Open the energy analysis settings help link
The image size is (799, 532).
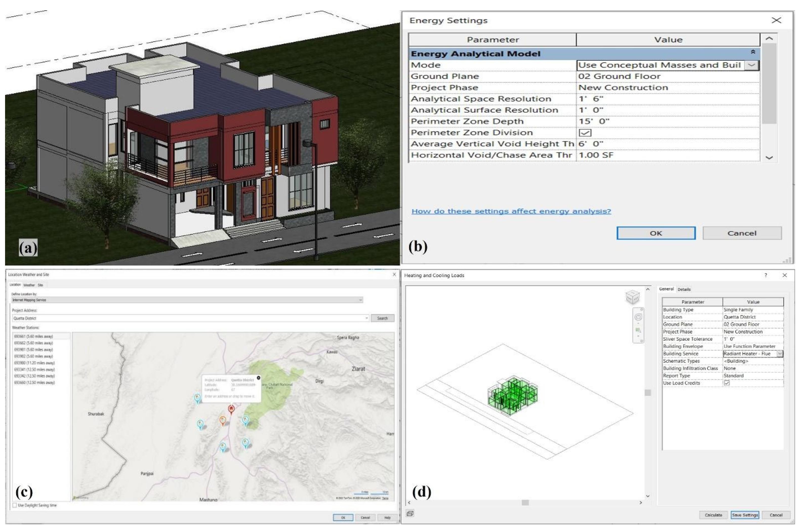tap(511, 211)
